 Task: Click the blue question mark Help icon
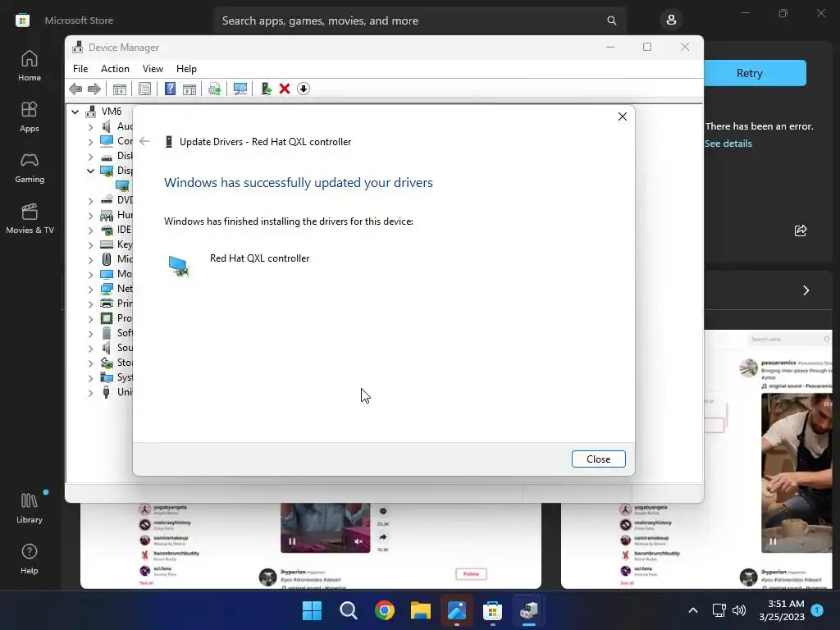click(x=170, y=89)
